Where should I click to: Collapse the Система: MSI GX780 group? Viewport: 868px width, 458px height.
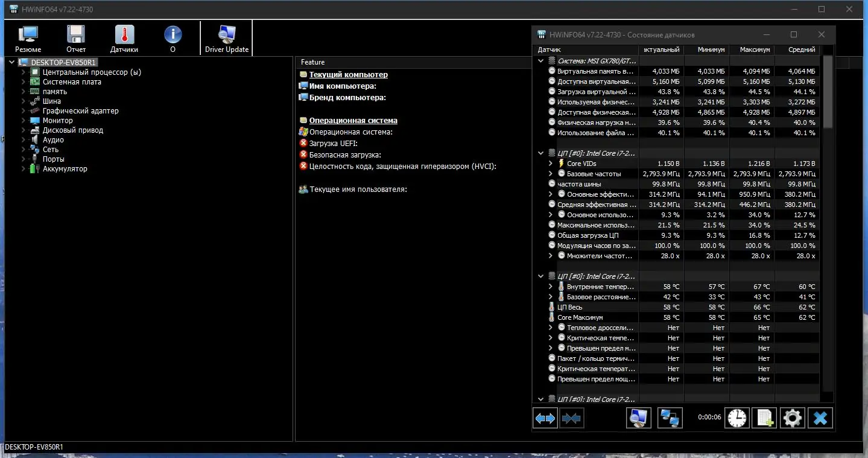[x=540, y=60]
